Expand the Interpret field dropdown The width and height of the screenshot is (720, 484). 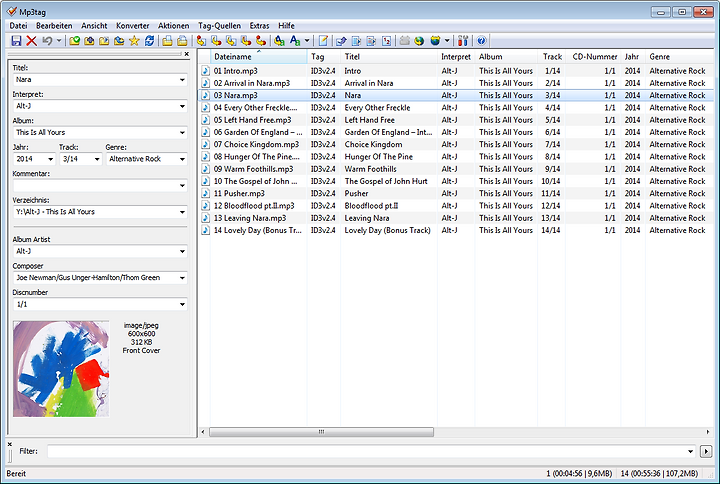(x=182, y=106)
